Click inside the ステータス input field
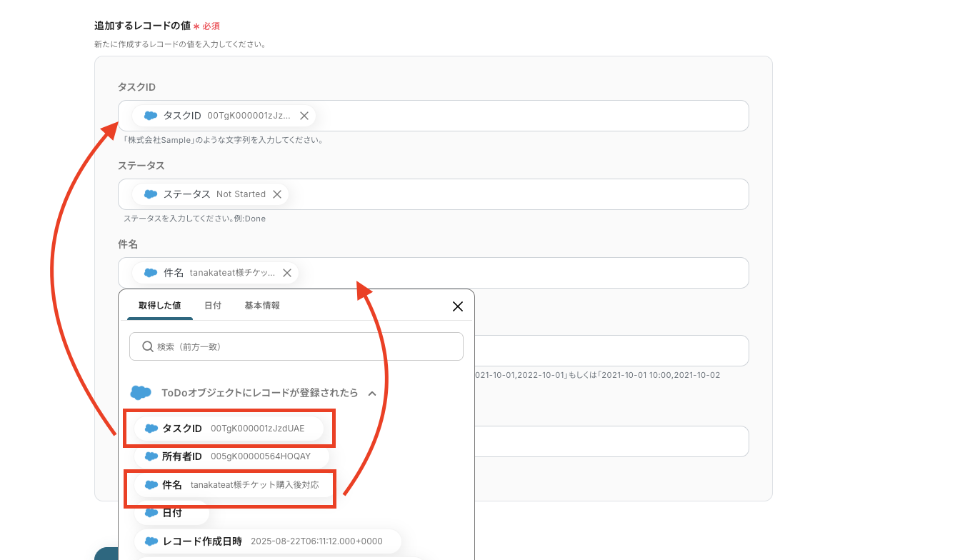The width and height of the screenshot is (960, 560). coord(433,194)
